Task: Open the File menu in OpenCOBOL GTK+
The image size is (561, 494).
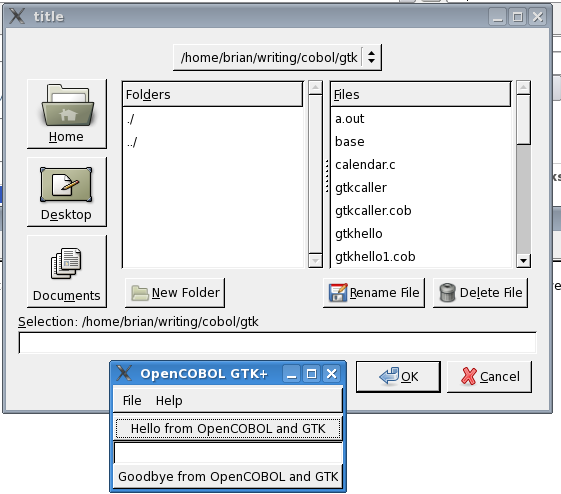Action: [132, 400]
